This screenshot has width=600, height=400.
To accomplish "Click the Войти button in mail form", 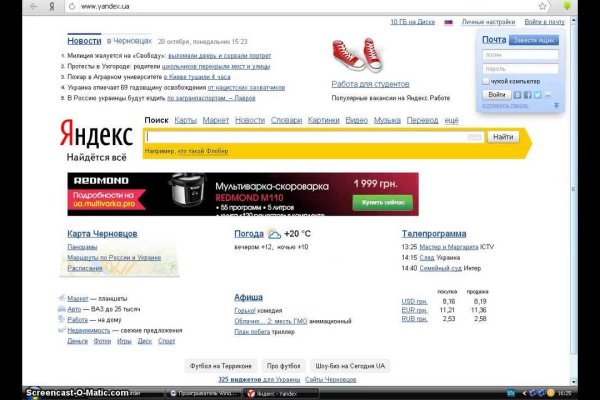I will (495, 95).
